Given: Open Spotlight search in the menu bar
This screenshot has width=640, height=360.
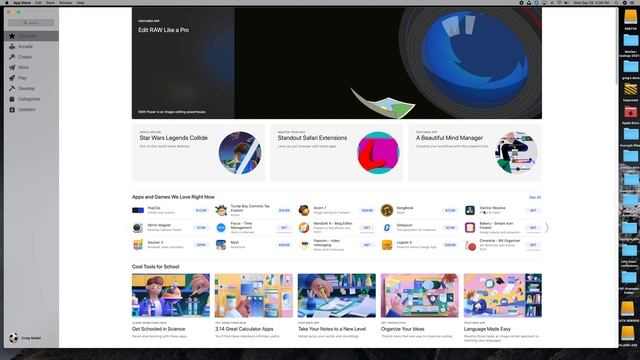Looking at the screenshot, I should 616,2.
